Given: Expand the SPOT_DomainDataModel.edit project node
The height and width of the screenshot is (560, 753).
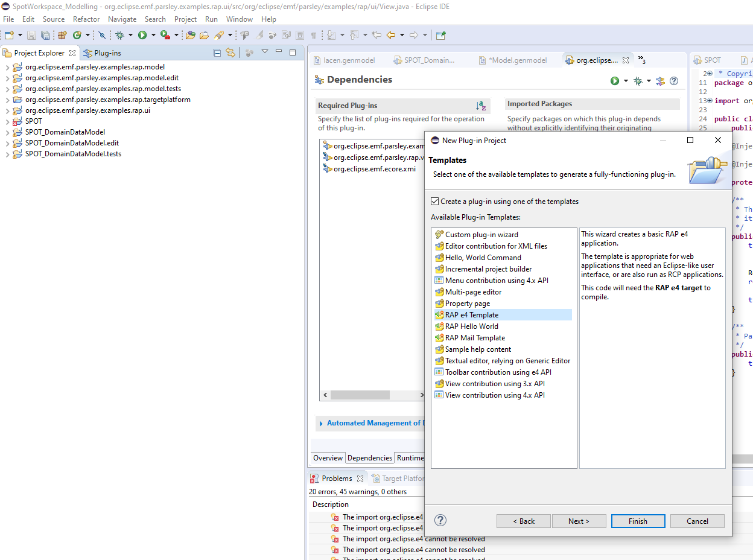Looking at the screenshot, I should tap(7, 143).
